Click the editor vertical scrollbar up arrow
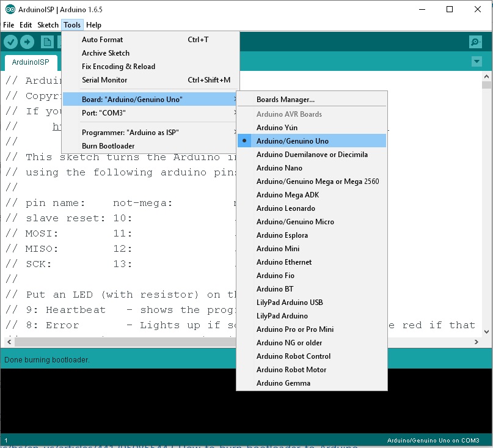Viewport: 493px width, 448px height. click(x=486, y=76)
